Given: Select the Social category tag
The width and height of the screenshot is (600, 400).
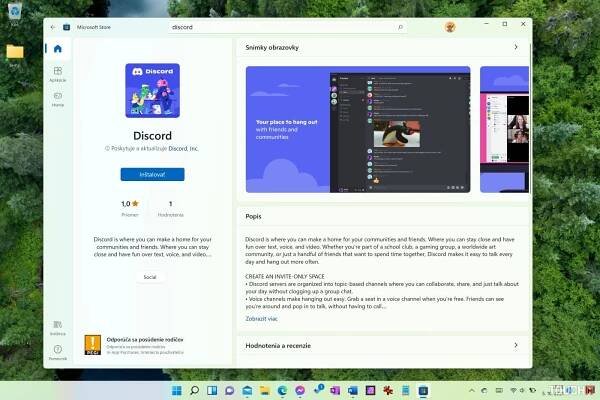Looking at the screenshot, I should point(152,277).
